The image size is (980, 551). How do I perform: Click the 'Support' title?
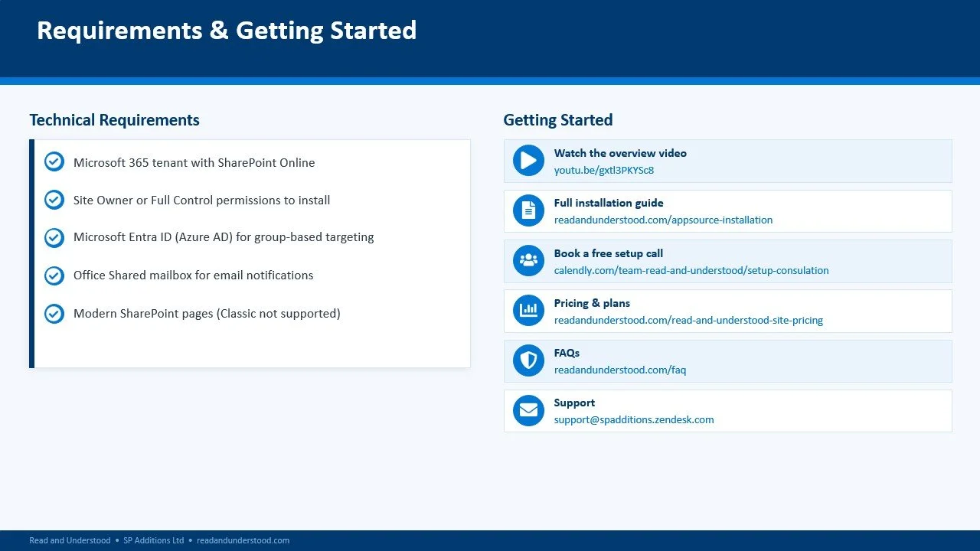click(574, 403)
